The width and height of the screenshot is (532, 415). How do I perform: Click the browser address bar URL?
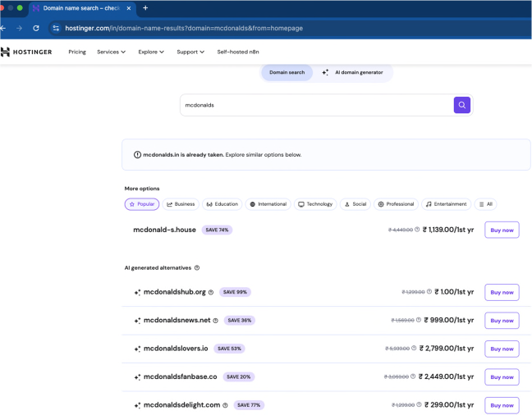coord(184,28)
